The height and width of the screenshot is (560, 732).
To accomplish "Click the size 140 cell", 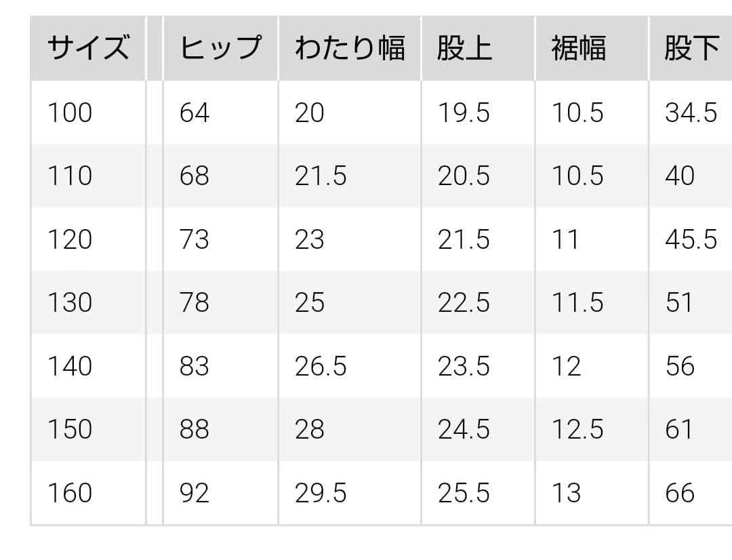I will coord(69,366).
